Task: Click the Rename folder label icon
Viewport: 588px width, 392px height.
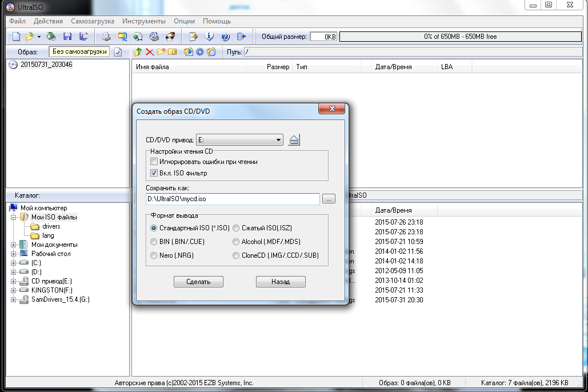Action: [173, 52]
